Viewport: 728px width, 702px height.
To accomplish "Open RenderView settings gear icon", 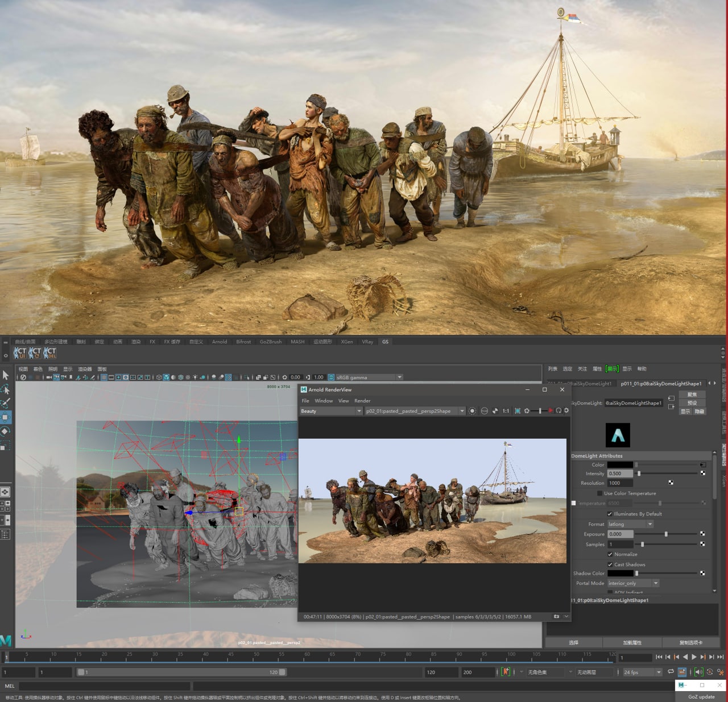I will pos(566,410).
